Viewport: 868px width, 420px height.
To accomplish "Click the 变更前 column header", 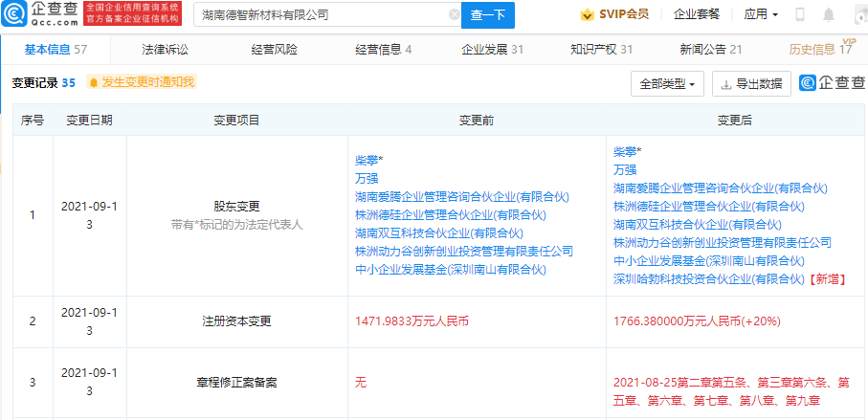I will pyautogui.click(x=477, y=121).
